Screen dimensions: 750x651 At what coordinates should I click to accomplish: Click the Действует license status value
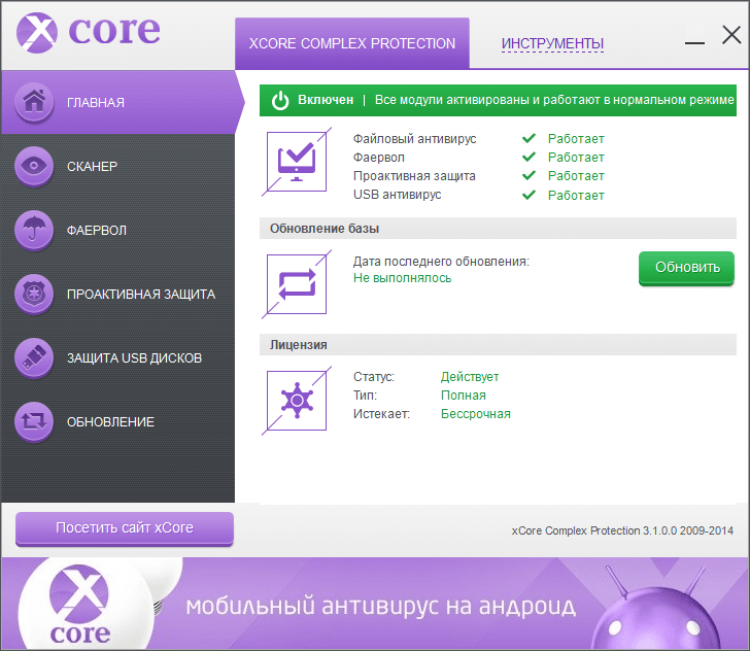tap(470, 377)
